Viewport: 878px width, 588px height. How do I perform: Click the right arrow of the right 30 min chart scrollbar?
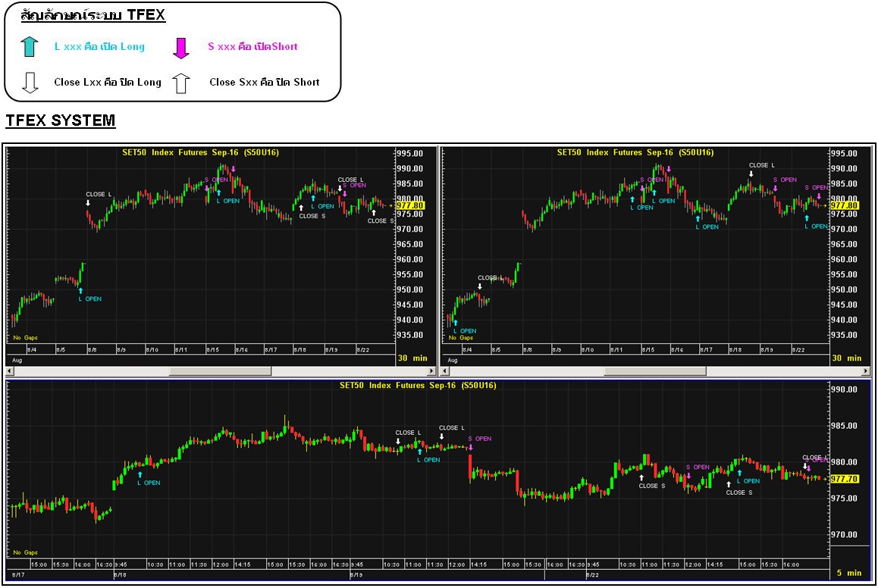[x=866, y=371]
